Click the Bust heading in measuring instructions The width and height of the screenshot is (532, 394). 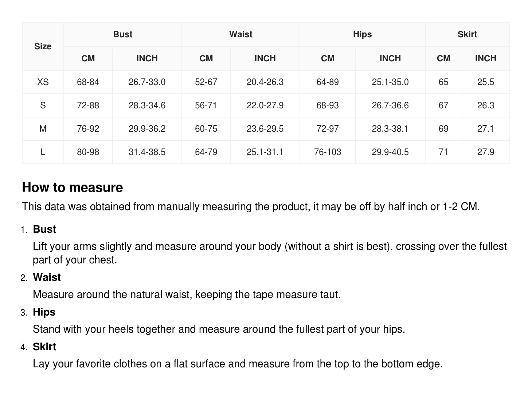tap(44, 229)
